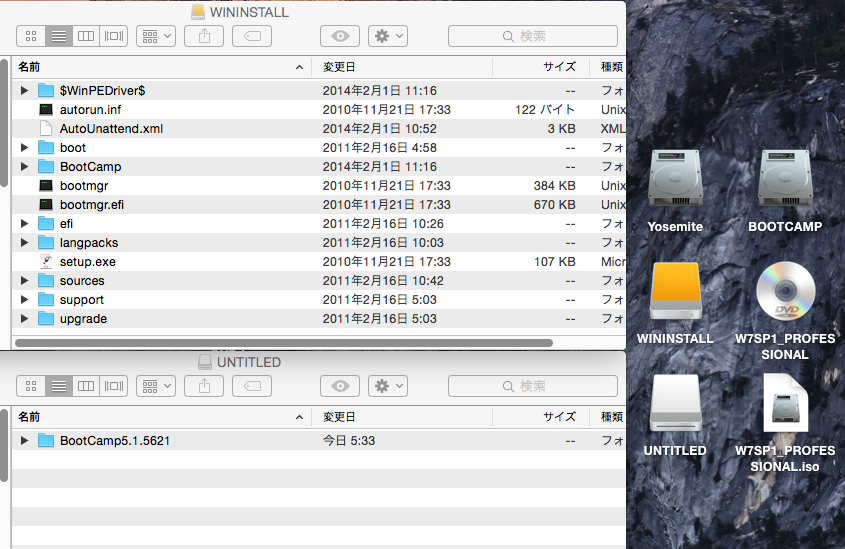Image resolution: width=845 pixels, height=549 pixels.
Task: Select the WININSTALL orange drive on desktop
Action: (x=675, y=291)
